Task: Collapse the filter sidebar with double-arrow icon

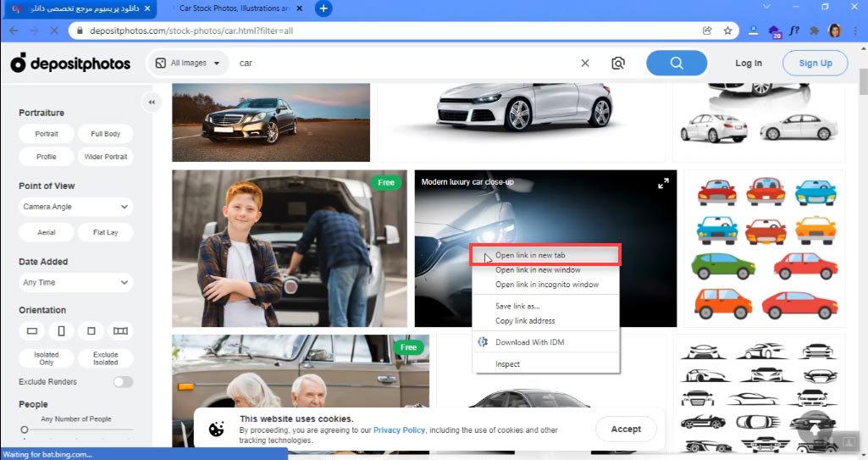Action: point(151,103)
